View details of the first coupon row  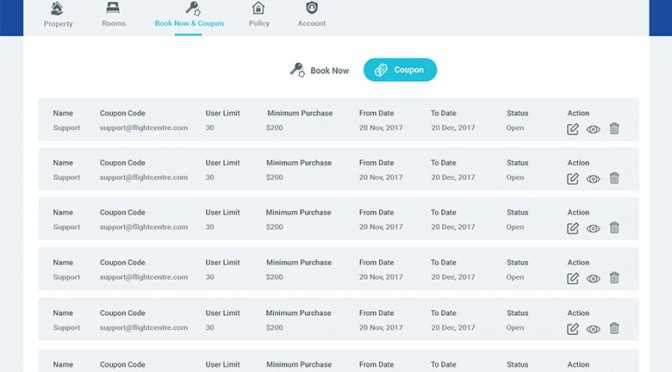(593, 129)
